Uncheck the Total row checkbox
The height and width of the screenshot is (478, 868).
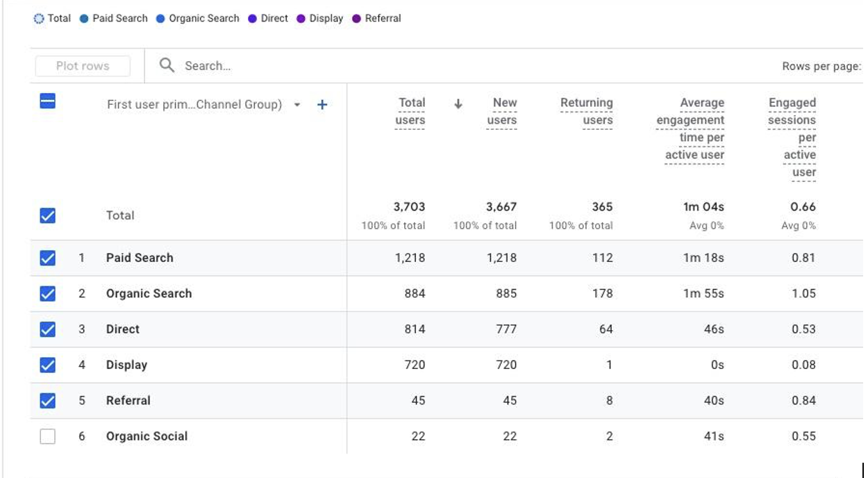point(47,215)
